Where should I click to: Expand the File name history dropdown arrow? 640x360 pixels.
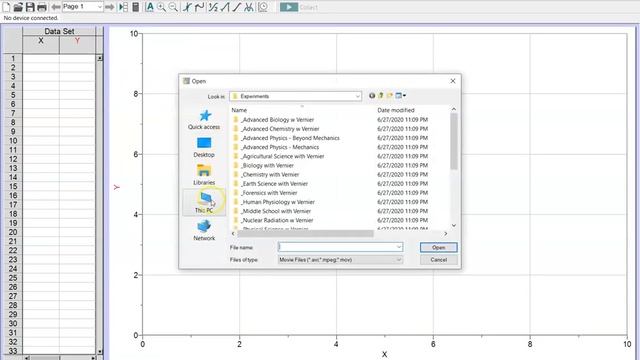pyautogui.click(x=399, y=247)
